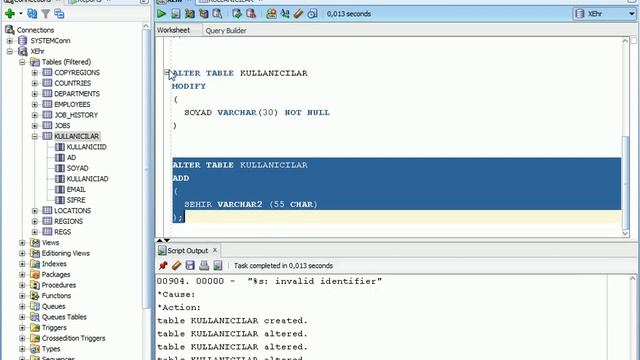The width and height of the screenshot is (640, 360).
Task: Open an Unshared SQL Worksheet
Action: point(271,14)
